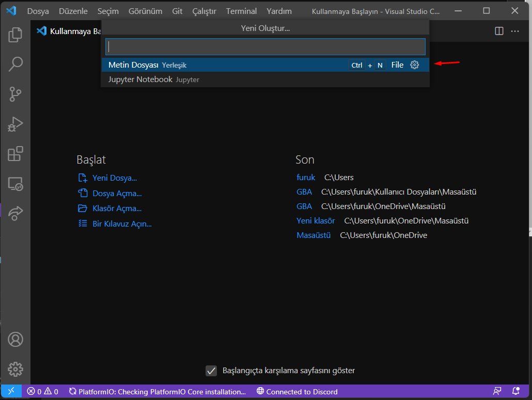Open the Yardım menu
Screen dimensions: 532x400
(279, 11)
